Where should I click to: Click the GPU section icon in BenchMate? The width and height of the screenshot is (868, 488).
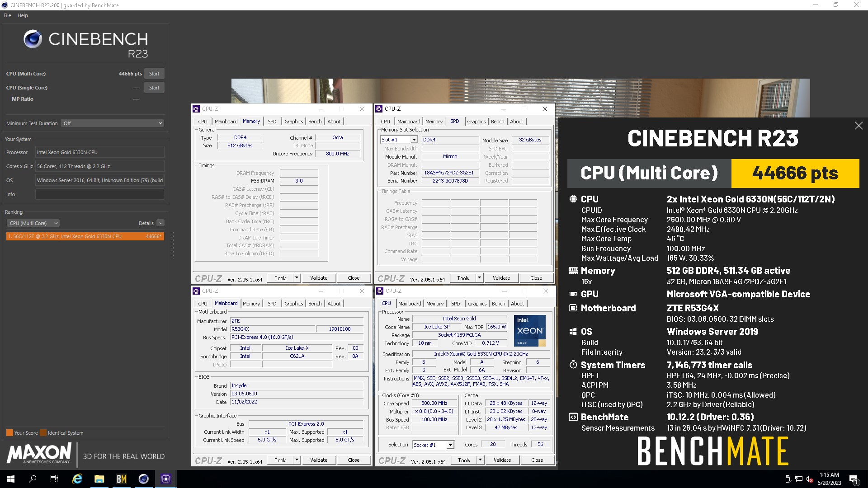pyautogui.click(x=573, y=294)
